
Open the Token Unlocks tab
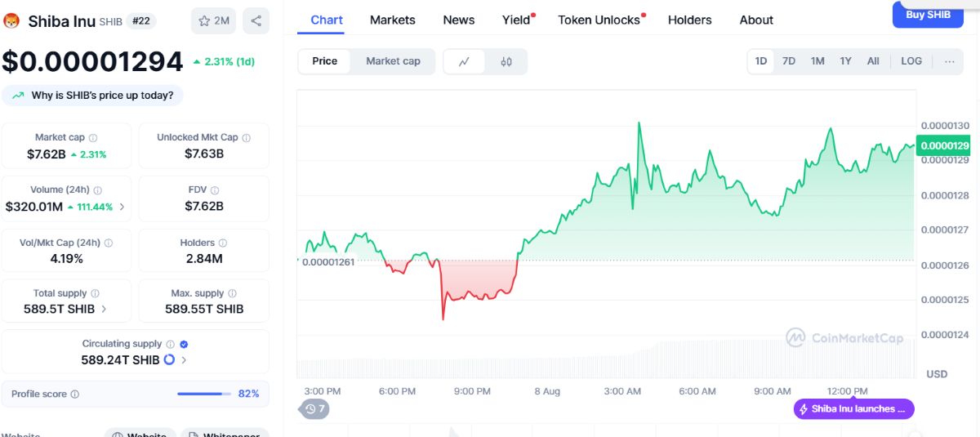(x=601, y=20)
